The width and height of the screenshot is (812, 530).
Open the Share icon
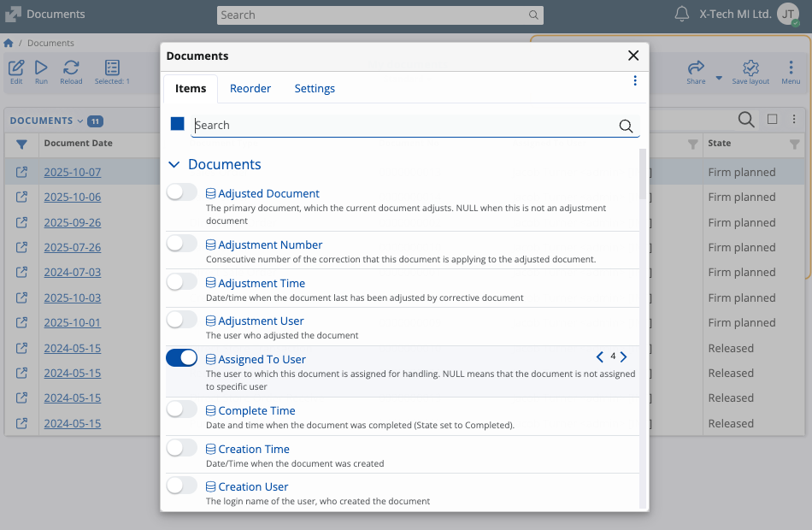[696, 68]
